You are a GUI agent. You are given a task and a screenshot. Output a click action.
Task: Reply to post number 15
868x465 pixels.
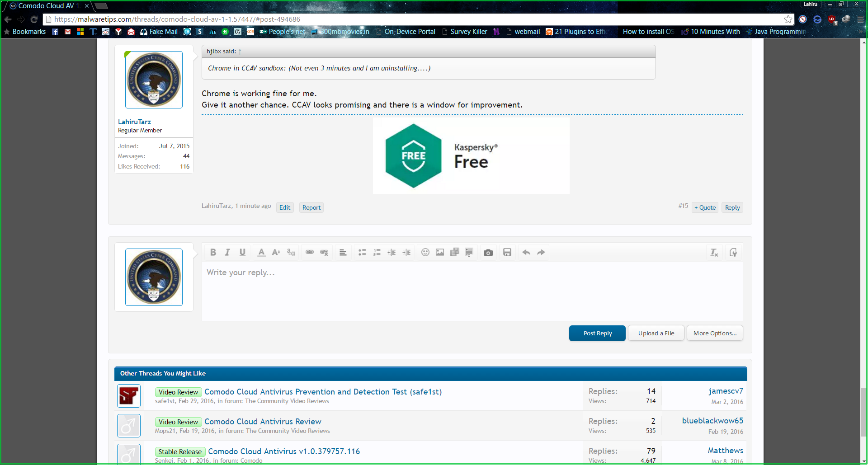point(732,207)
